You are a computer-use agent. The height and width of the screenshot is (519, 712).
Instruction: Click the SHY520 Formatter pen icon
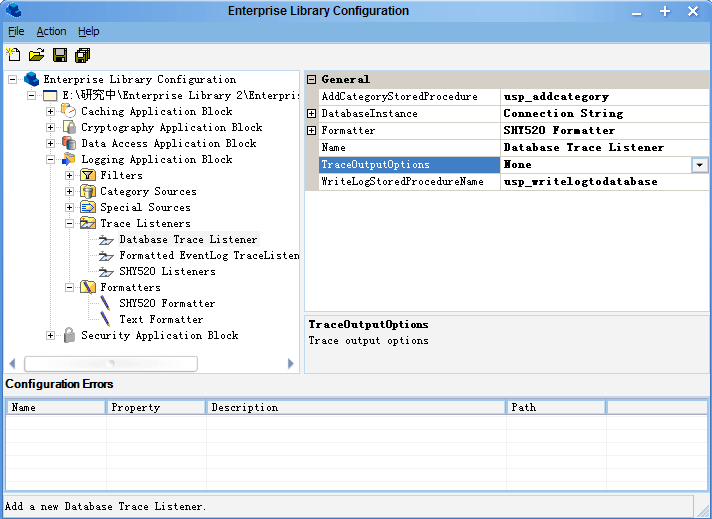tap(105, 303)
